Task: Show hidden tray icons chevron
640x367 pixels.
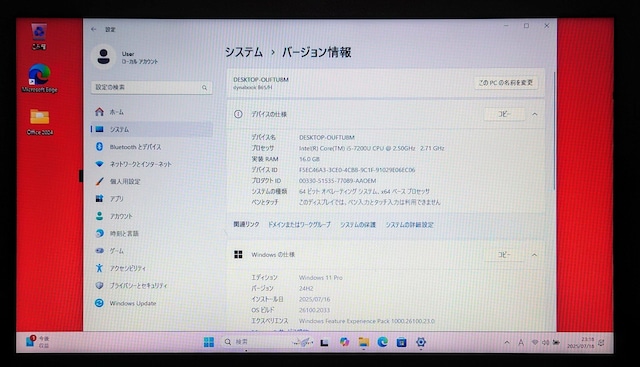Action: click(507, 343)
